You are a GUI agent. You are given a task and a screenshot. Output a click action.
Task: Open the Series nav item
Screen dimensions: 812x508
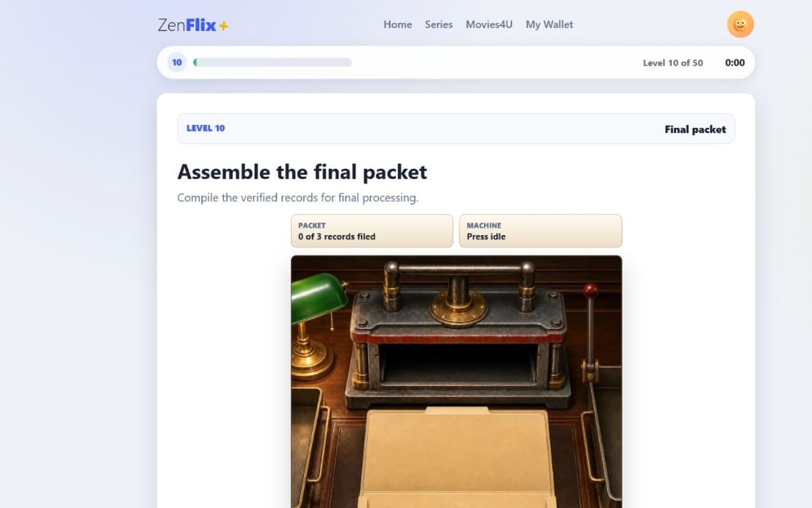(438, 24)
